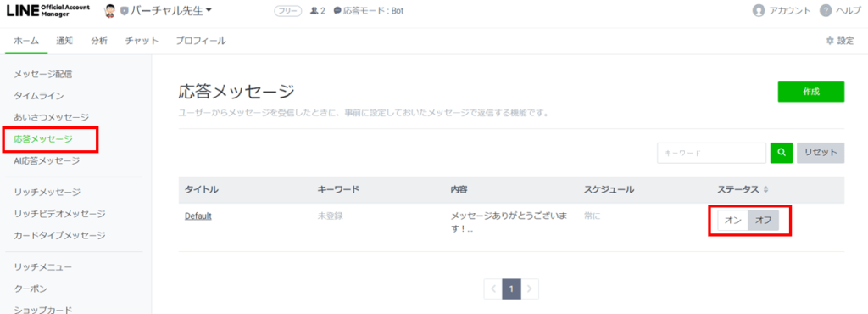Switch to the プロフィール tab
The width and height of the screenshot is (868, 314).
point(201,41)
